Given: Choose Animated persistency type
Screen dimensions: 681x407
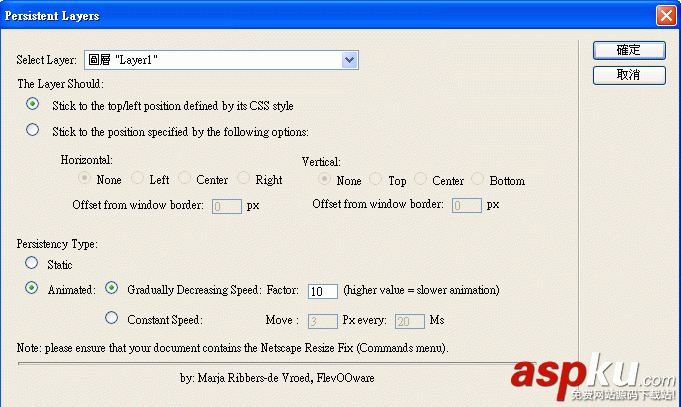Looking at the screenshot, I should tap(31, 288).
